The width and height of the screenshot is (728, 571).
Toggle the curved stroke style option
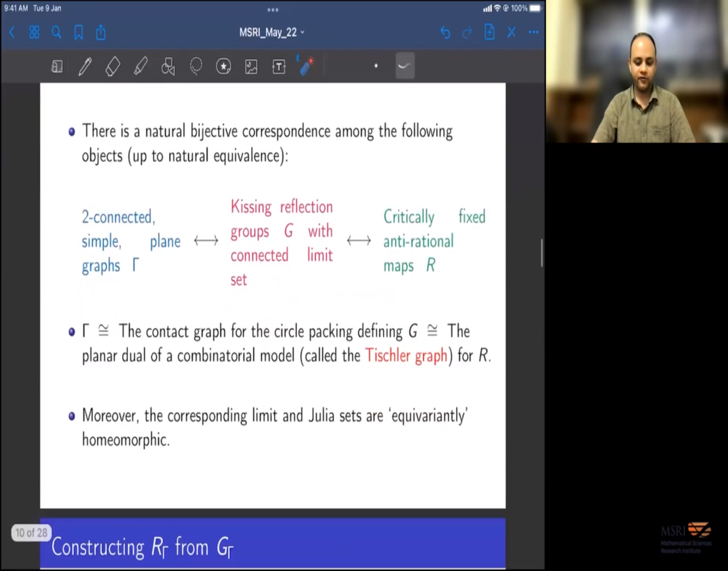(405, 66)
